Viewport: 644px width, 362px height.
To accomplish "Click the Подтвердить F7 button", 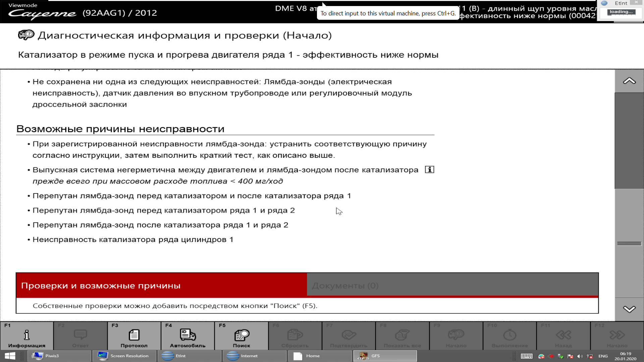I will [x=349, y=336].
